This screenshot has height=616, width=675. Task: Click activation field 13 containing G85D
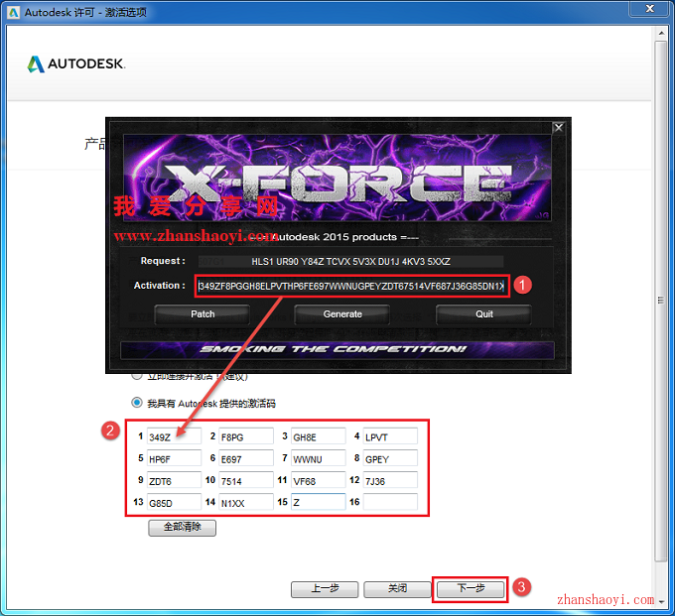point(174,502)
